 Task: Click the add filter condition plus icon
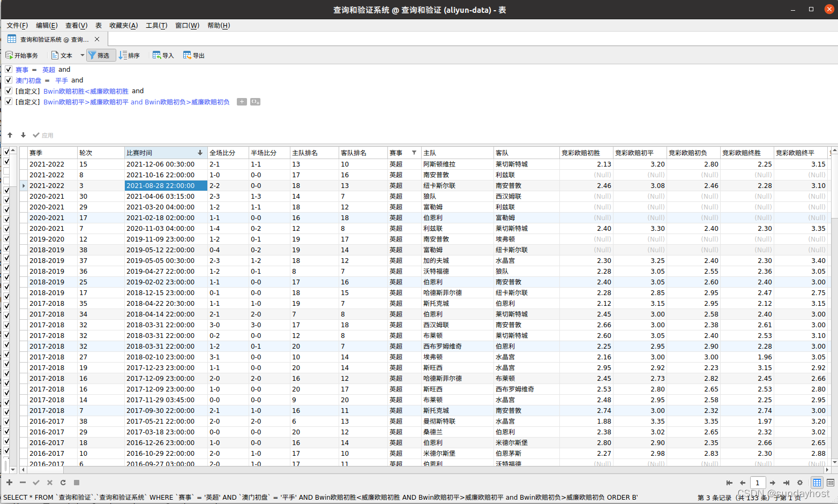[x=242, y=102]
